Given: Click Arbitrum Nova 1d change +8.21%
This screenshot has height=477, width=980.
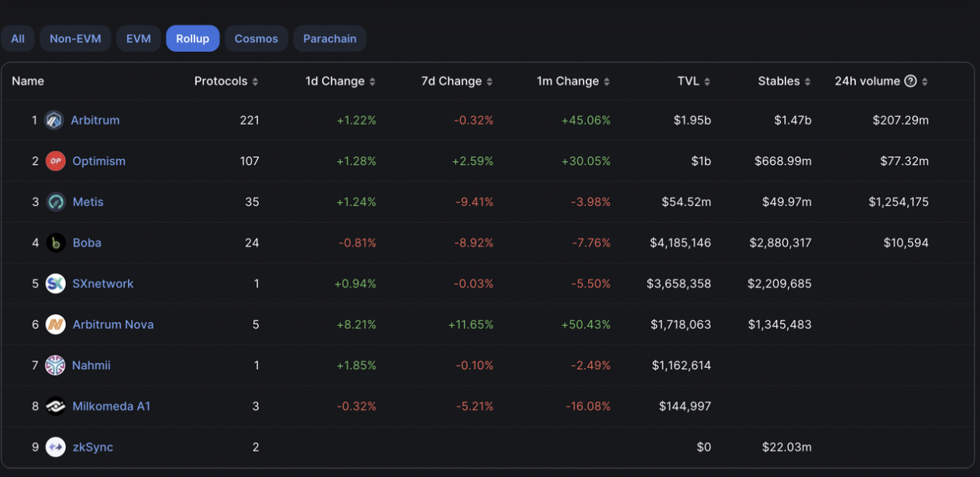Looking at the screenshot, I should pos(356,324).
